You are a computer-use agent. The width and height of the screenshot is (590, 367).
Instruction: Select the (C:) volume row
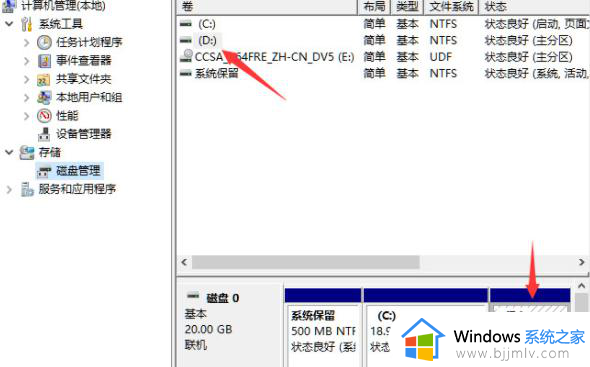383,24
